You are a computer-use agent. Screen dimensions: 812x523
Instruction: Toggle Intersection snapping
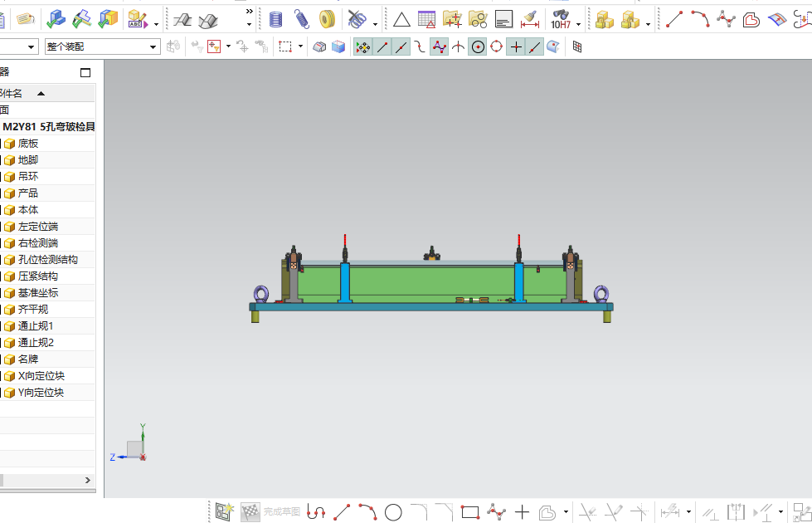tap(459, 47)
